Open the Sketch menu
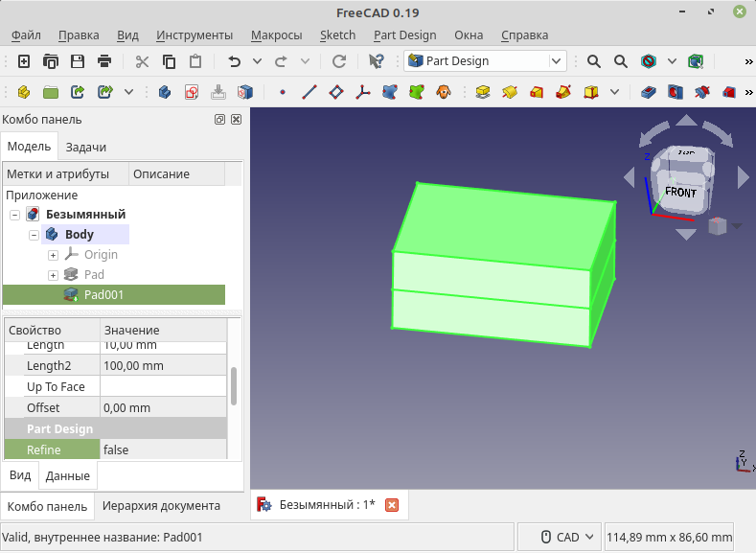This screenshot has height=553, width=756. click(337, 35)
